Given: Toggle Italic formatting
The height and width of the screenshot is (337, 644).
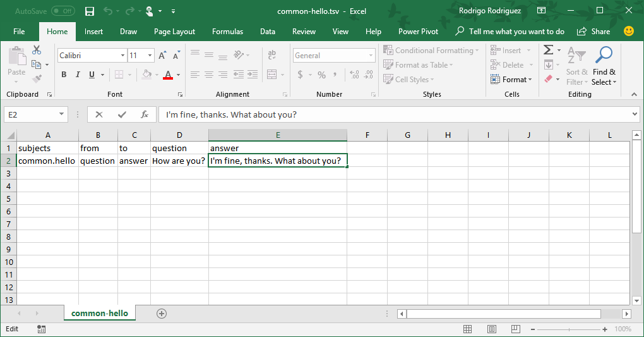Looking at the screenshot, I should pos(78,75).
